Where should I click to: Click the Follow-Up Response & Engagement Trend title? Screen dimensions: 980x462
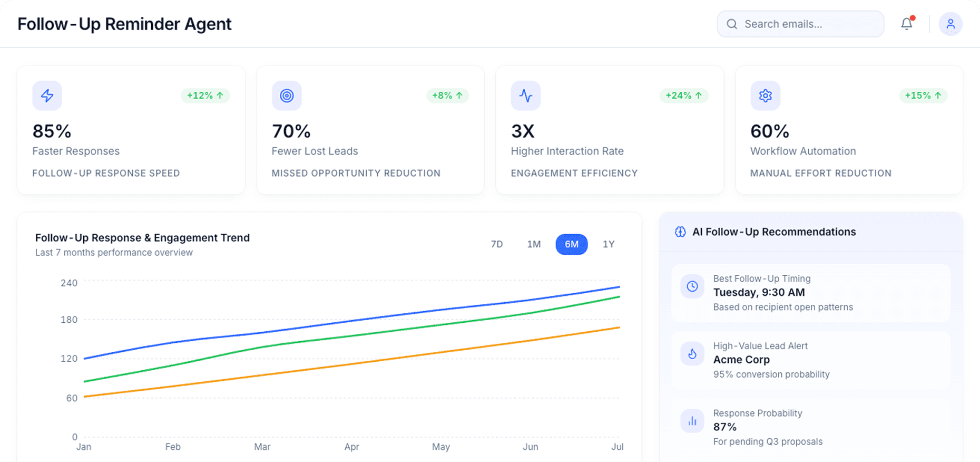142,238
